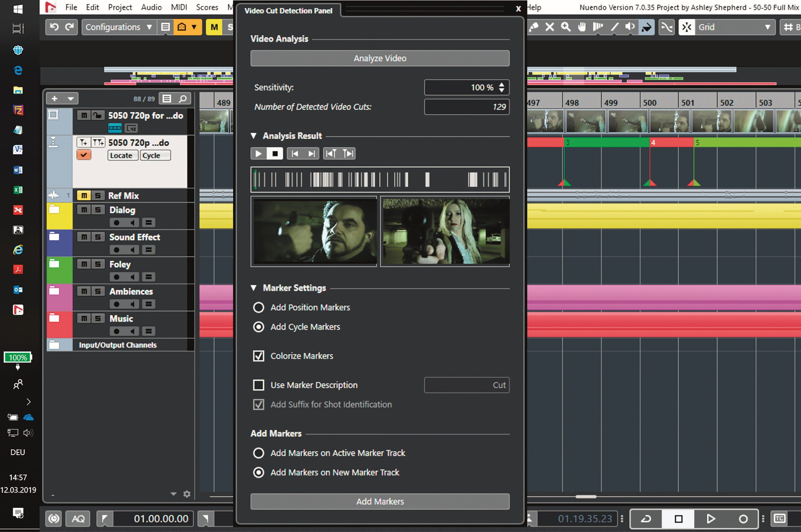Click the Analyze Video button
Image resolution: width=801 pixels, height=532 pixels.
(x=379, y=58)
